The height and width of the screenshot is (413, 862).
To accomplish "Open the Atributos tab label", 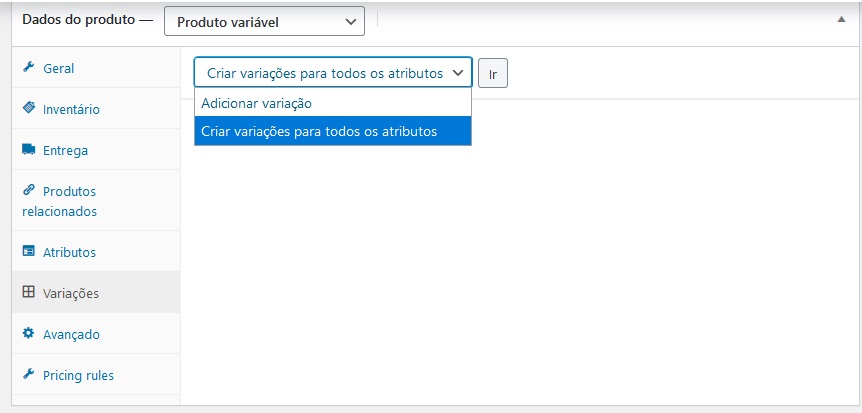I will pyautogui.click(x=69, y=252).
